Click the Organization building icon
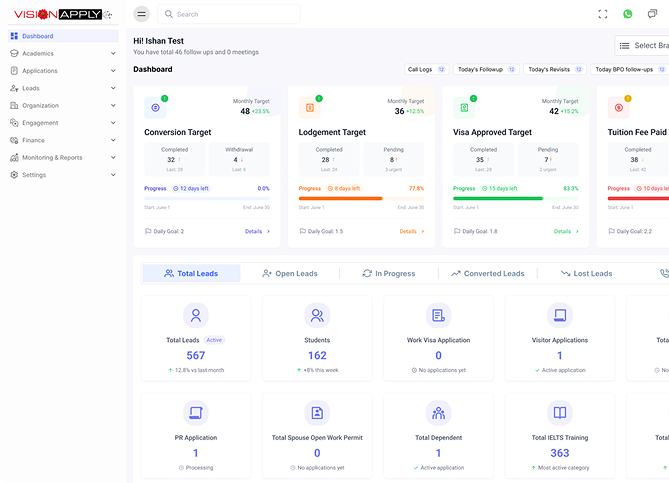The width and height of the screenshot is (669, 483). pos(14,105)
